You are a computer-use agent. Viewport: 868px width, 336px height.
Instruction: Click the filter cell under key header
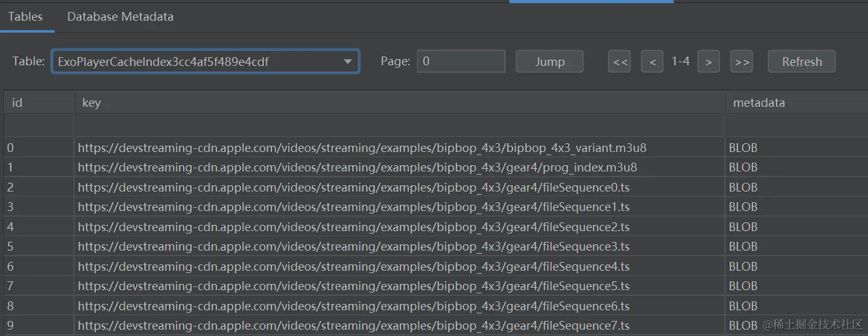pyautogui.click(x=400, y=126)
